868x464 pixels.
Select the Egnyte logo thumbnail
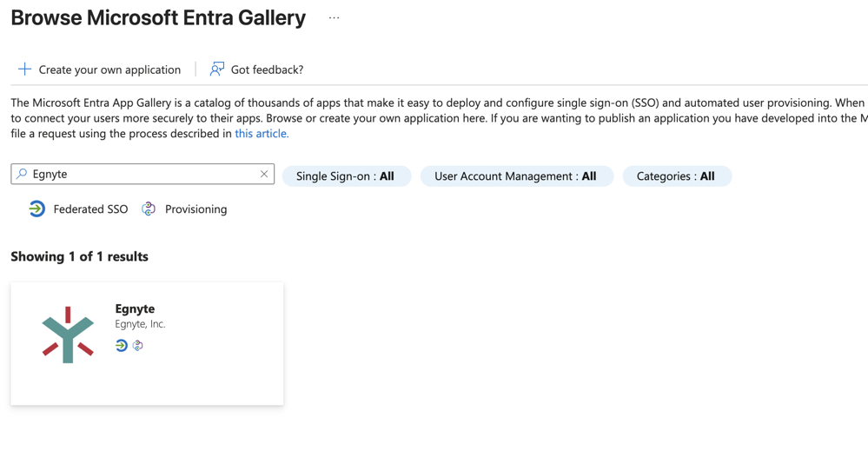[68, 335]
